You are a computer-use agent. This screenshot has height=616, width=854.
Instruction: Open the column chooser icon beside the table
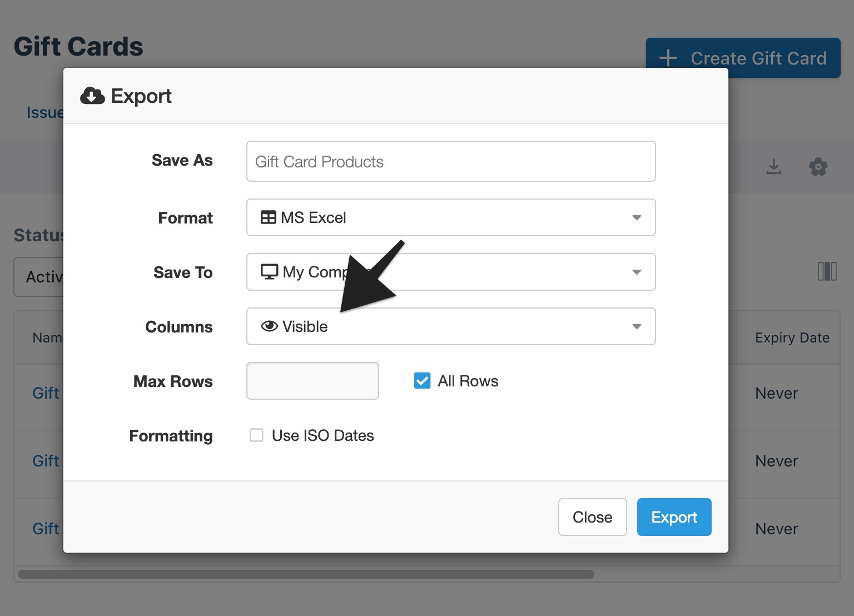(x=827, y=271)
